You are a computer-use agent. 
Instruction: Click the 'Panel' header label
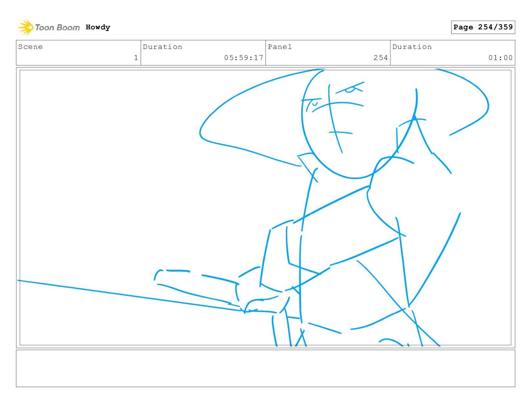[x=280, y=47]
